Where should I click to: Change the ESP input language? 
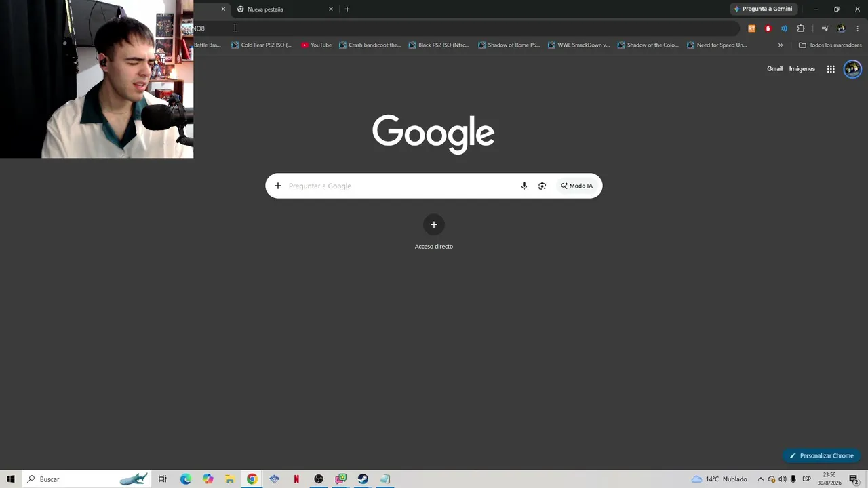point(807,479)
